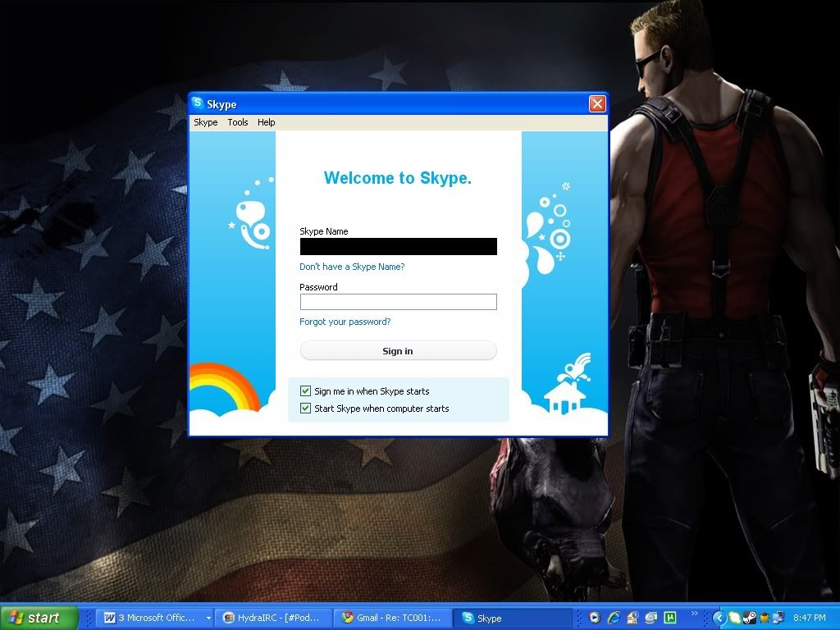Image resolution: width=840 pixels, height=630 pixels.
Task: Click 'Don't have a Skype Name?' link
Action: (352, 267)
